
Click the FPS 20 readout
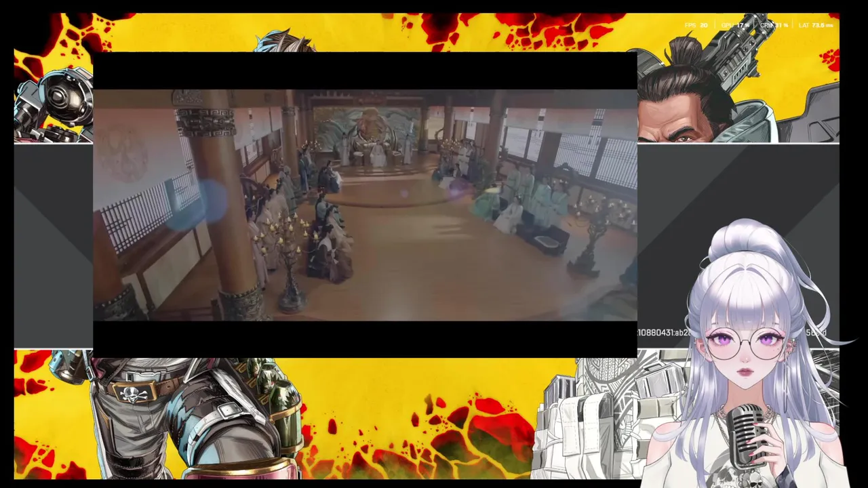tap(696, 25)
